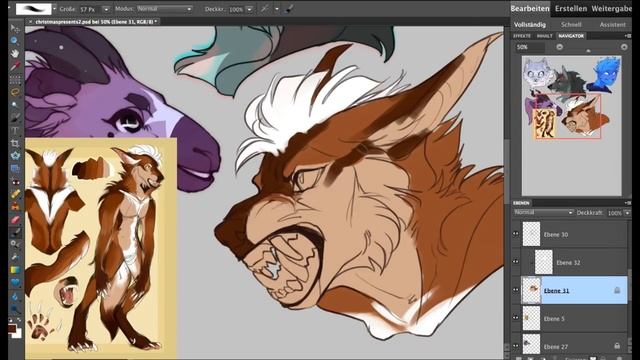Open the brush preset picker arrow
640x360 pixels.
point(54,9)
